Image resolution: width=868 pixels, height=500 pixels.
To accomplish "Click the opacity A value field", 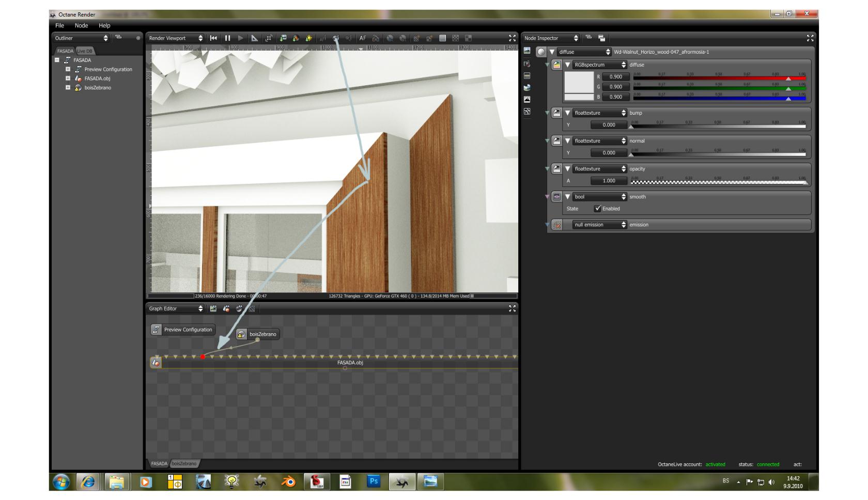I will pos(609,181).
